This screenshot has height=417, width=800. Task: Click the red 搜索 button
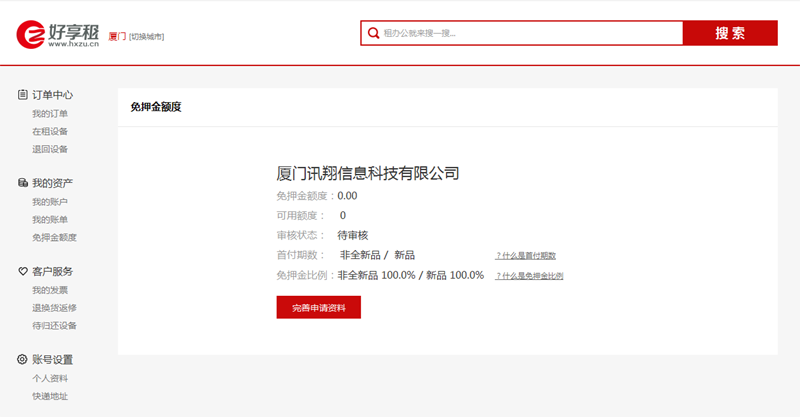[730, 33]
